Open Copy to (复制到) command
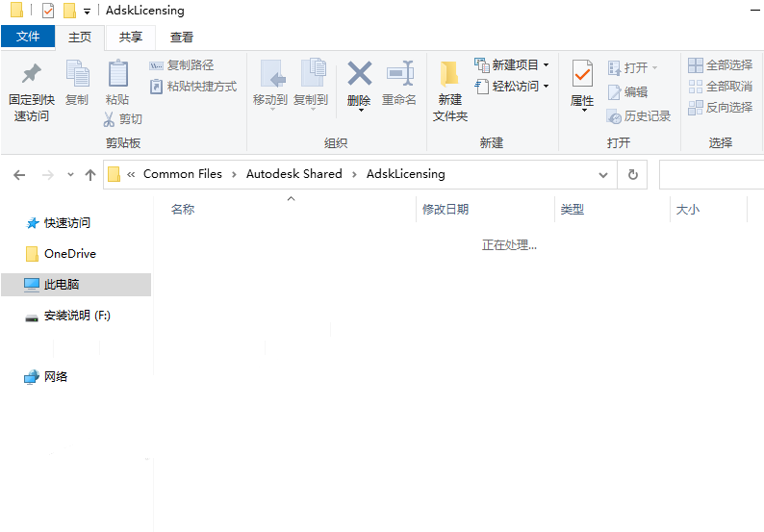Viewport: 764px width, 532px height. pos(311,84)
